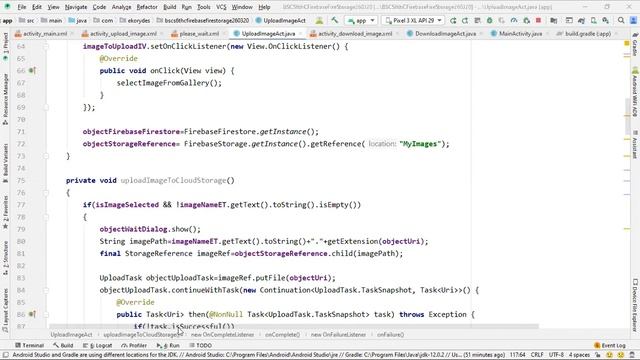Switch to the DownloadImageAct.java tab
Image resolution: width=640 pixels, height=360 pixels.
[445, 34]
